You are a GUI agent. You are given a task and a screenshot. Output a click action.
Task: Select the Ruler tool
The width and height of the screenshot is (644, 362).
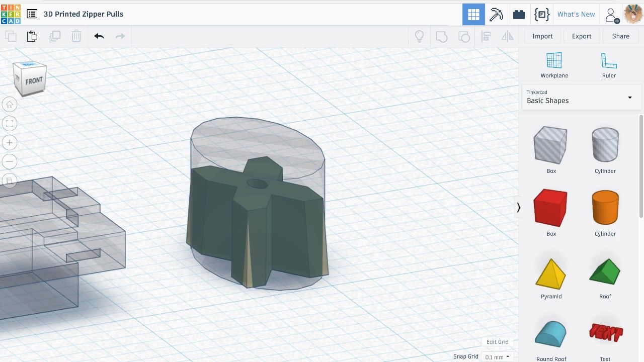point(609,64)
